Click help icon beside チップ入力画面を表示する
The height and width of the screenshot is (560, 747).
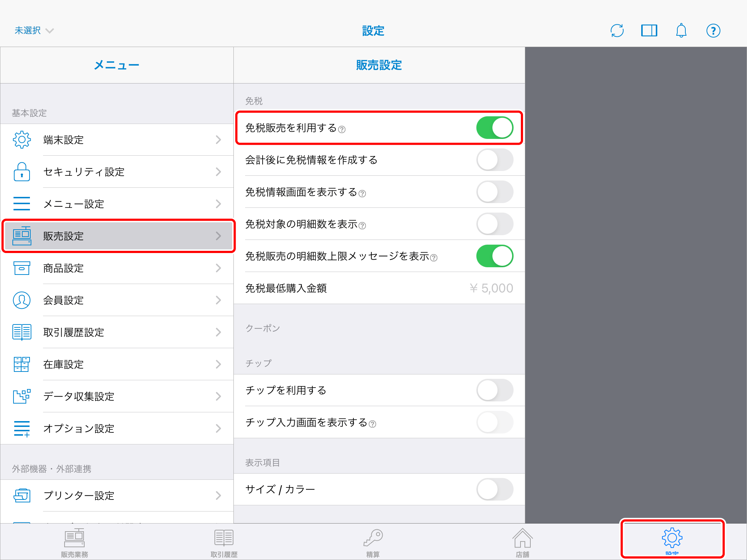[372, 424]
